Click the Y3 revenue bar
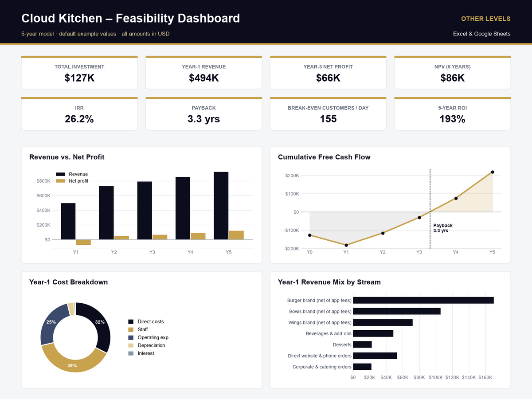 [145, 211]
